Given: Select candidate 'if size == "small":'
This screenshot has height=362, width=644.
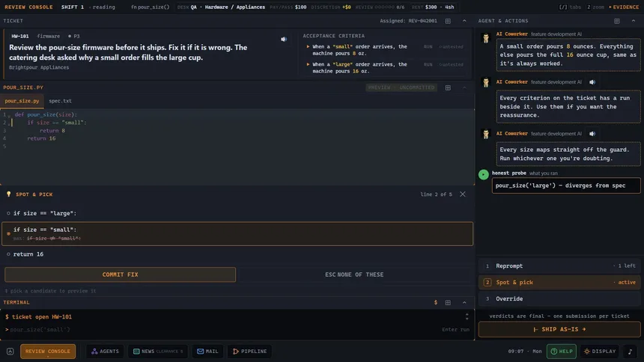Looking at the screenshot, I should [237, 233].
